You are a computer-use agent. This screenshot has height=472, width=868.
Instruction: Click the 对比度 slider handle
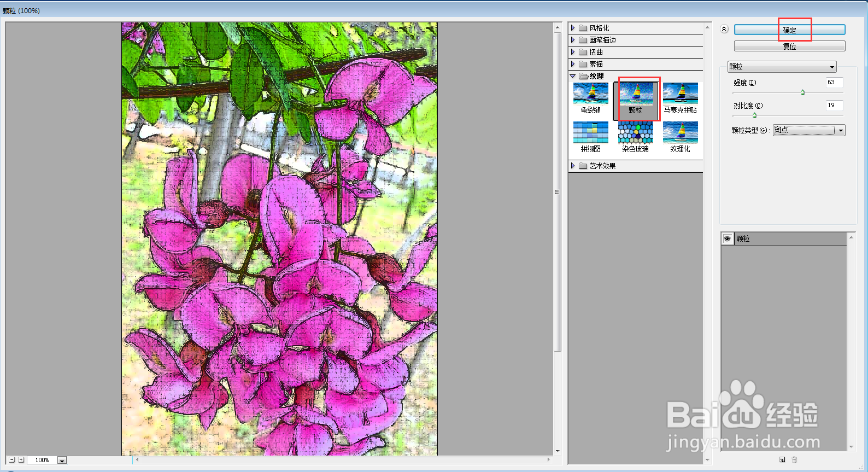[754, 115]
